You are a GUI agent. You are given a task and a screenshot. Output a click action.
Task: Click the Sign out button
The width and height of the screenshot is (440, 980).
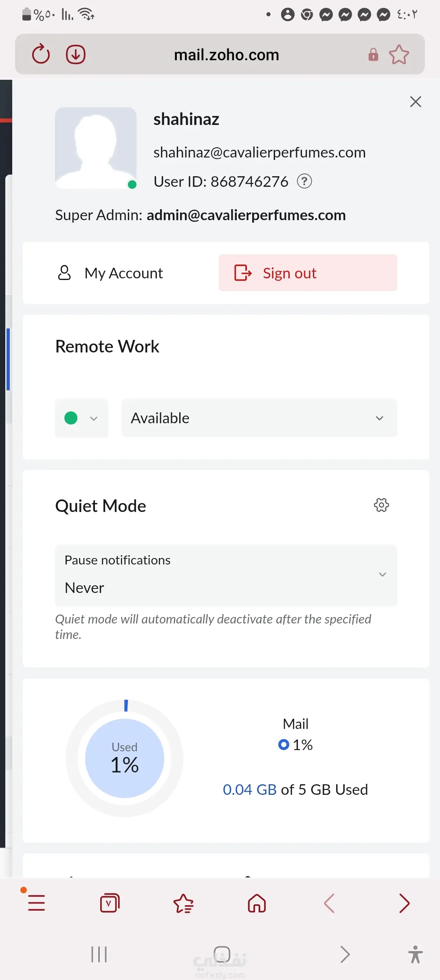tap(308, 273)
